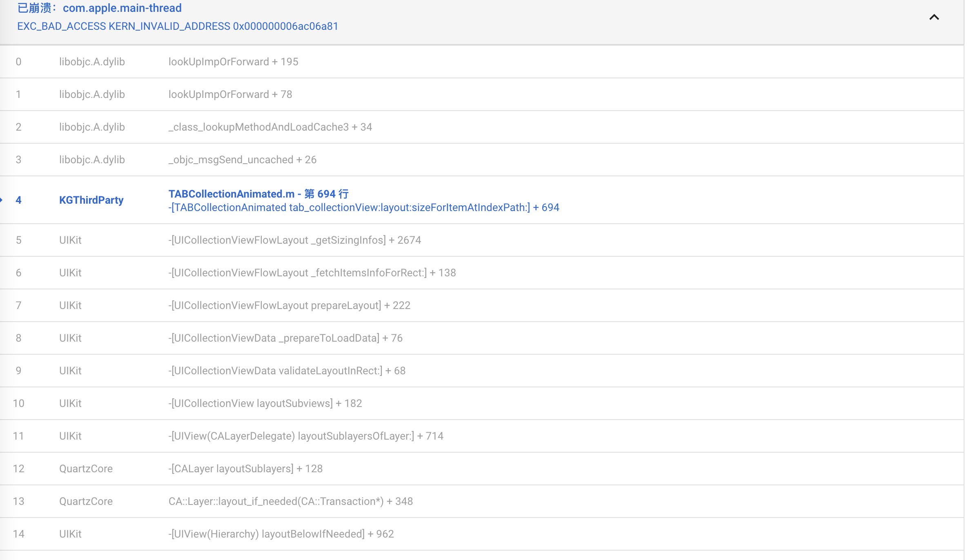
Task: Click libobjc.A.dylib label in row 3
Action: pyautogui.click(x=92, y=160)
